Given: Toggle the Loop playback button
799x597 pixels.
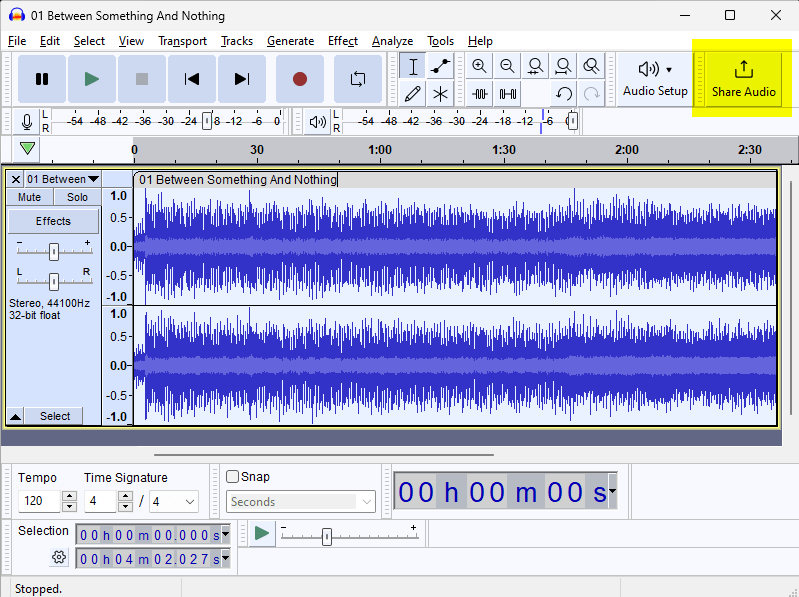Looking at the screenshot, I should pos(357,79).
